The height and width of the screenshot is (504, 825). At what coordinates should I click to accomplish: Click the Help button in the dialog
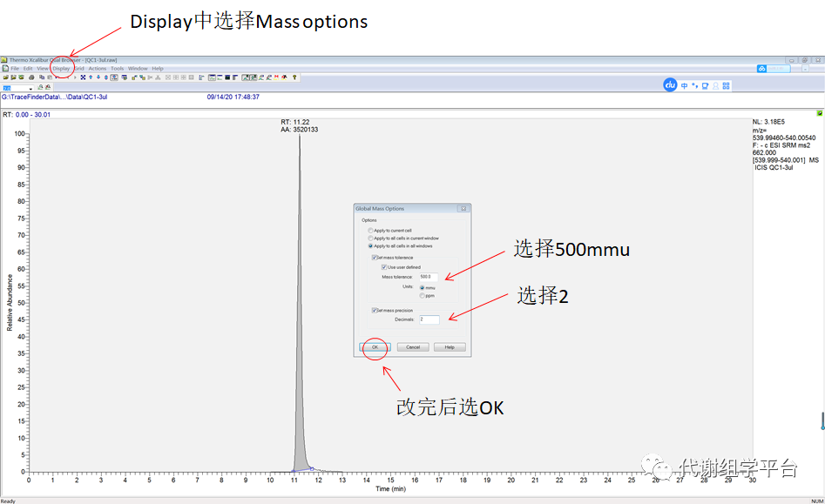pos(450,347)
